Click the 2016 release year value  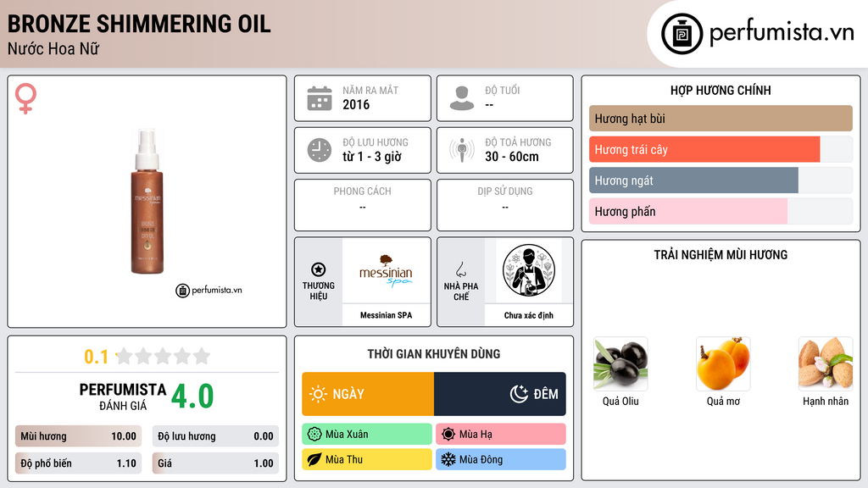tap(356, 104)
